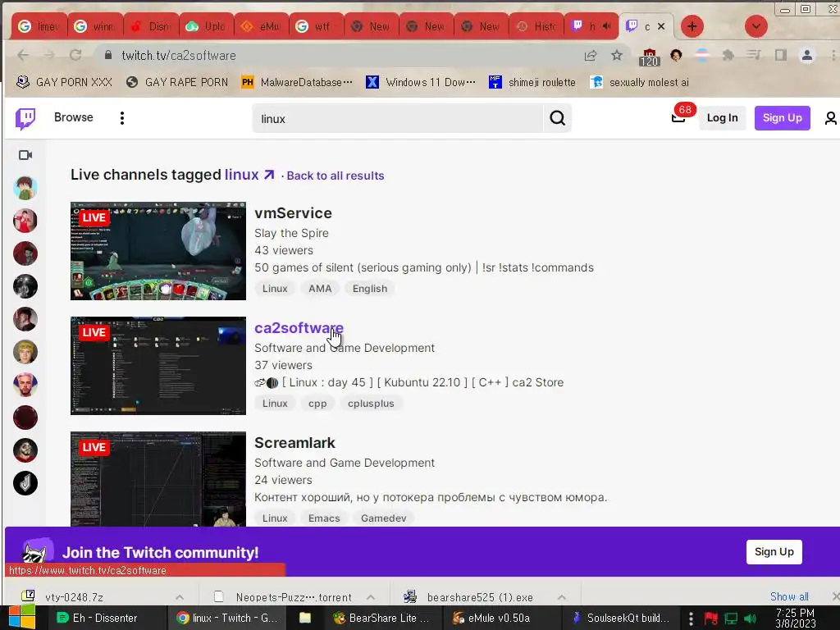Switch to the eMule tab
This screenshot has width=840, height=630.
(262, 26)
